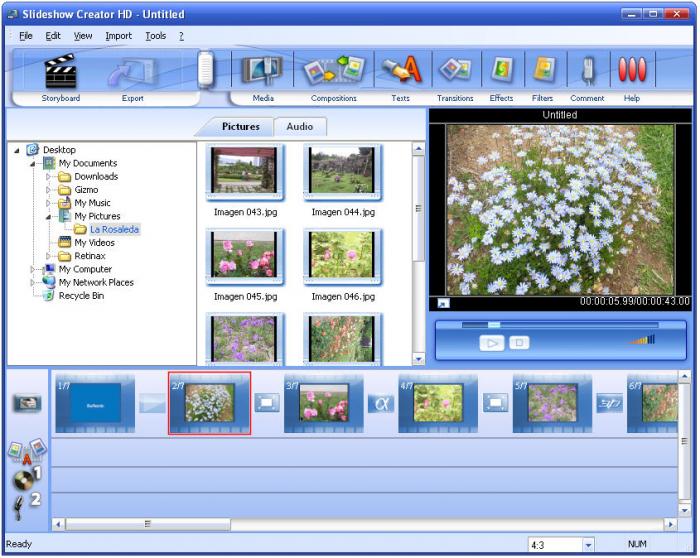Collapse the My Pictures node

[48, 217]
